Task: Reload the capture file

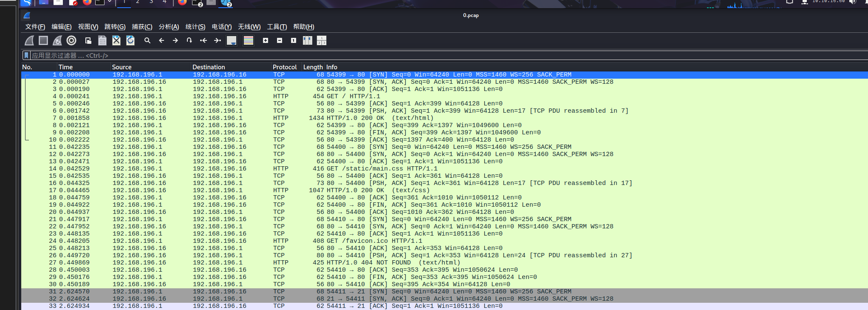Action: (130, 40)
